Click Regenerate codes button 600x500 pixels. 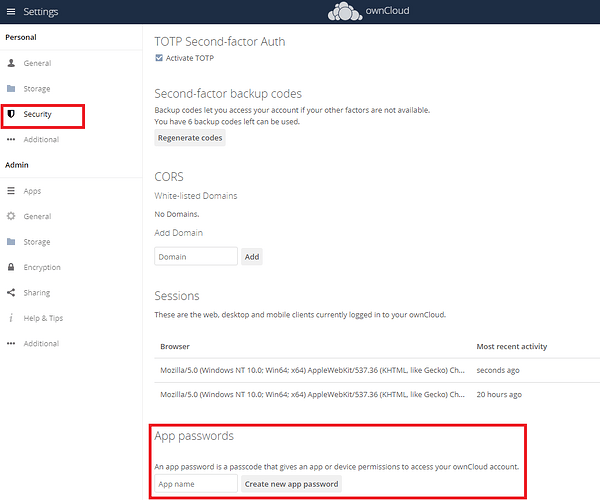pyautogui.click(x=190, y=138)
